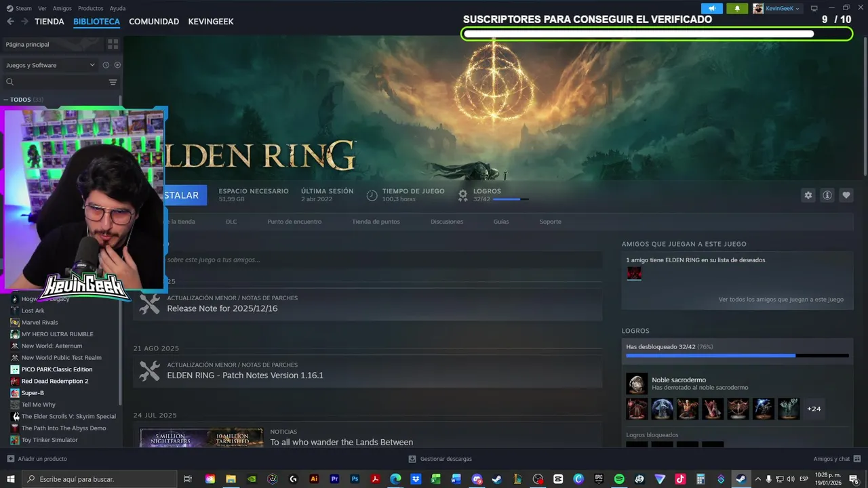Viewport: 868px width, 488px height.
Task: Open Spotify from the taskbar
Action: 619,479
